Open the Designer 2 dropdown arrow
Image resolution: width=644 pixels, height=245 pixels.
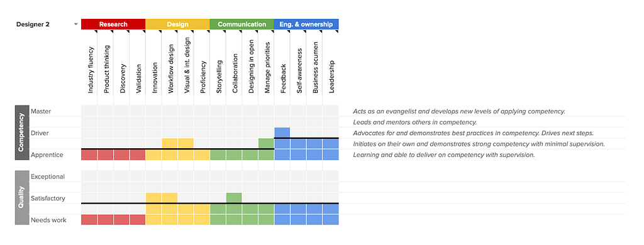[x=75, y=24]
